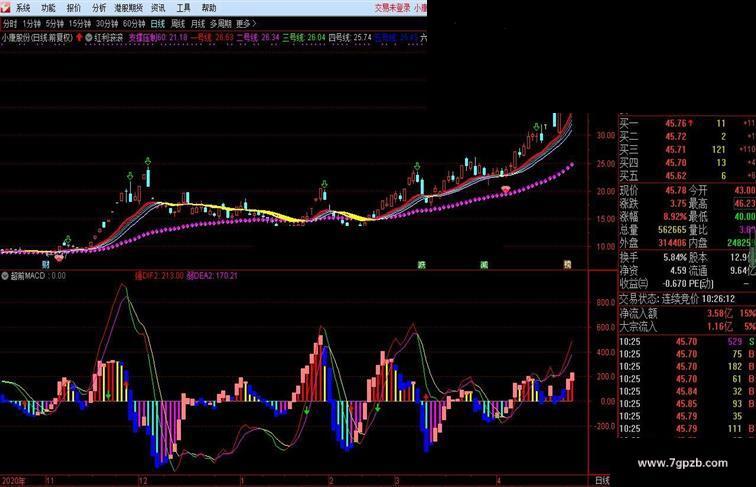Click the application logo icon at top-left
756x487 pixels.
(6, 7)
